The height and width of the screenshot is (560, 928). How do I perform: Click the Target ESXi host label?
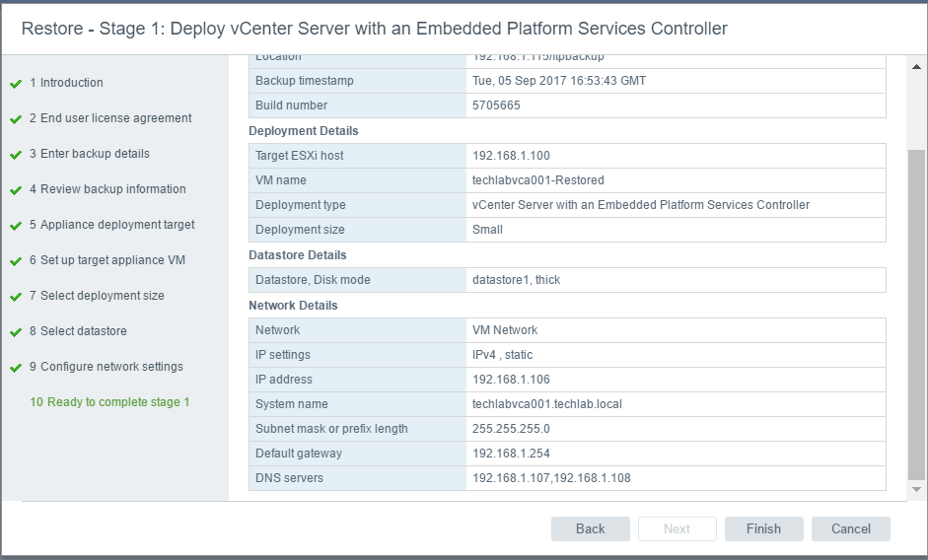pos(300,156)
